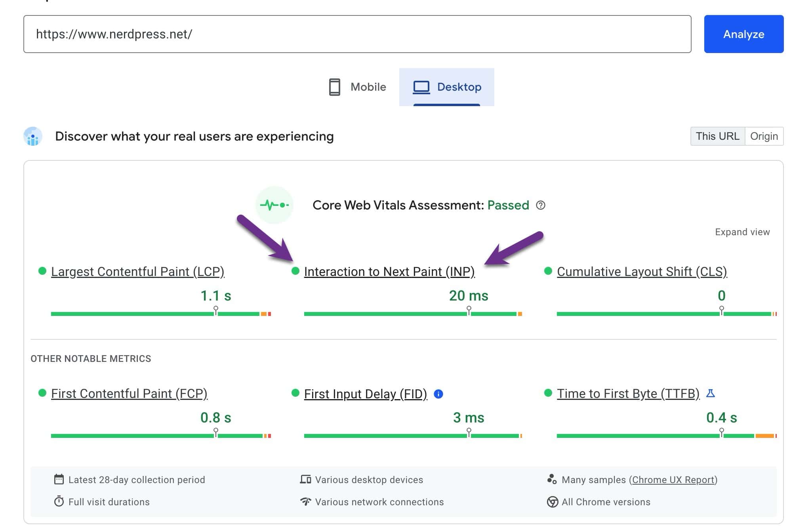Click the stopwatch icon by Full visit durations
The width and height of the screenshot is (812, 529).
click(x=59, y=502)
